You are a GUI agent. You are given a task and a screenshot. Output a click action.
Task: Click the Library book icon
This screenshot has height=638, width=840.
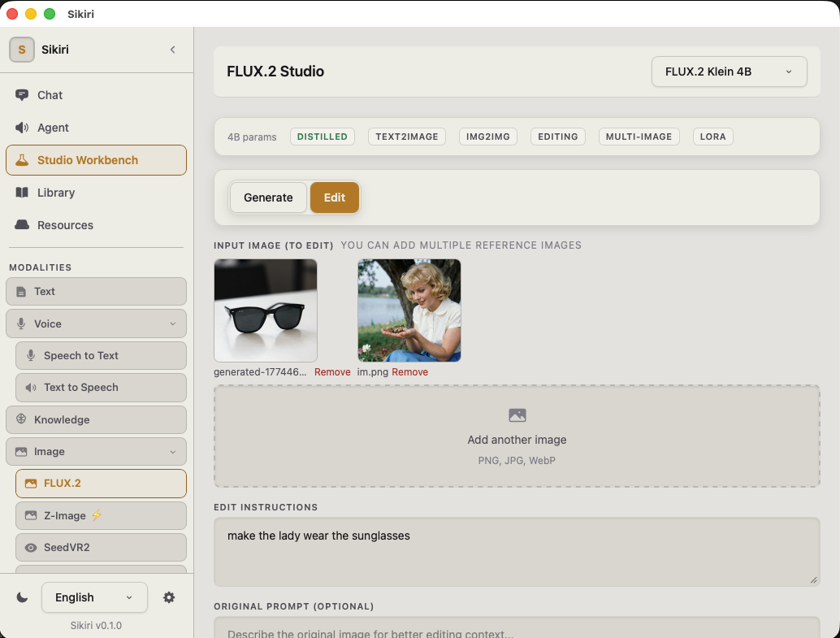click(x=22, y=193)
